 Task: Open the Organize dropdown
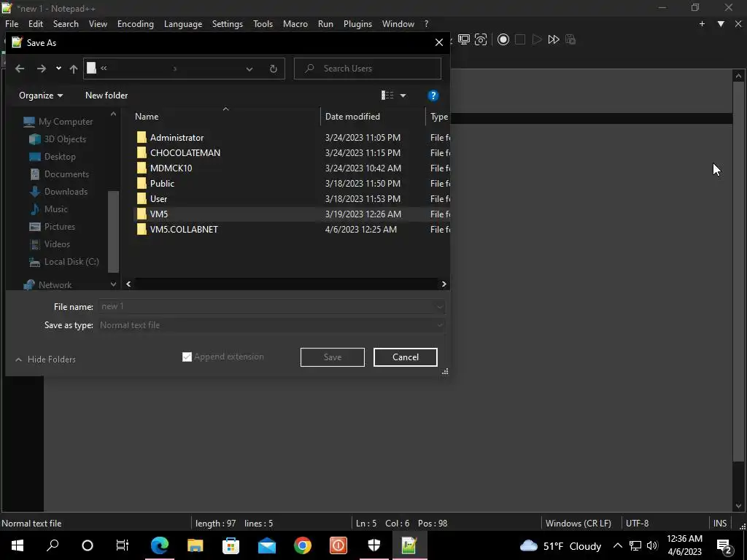tap(41, 96)
